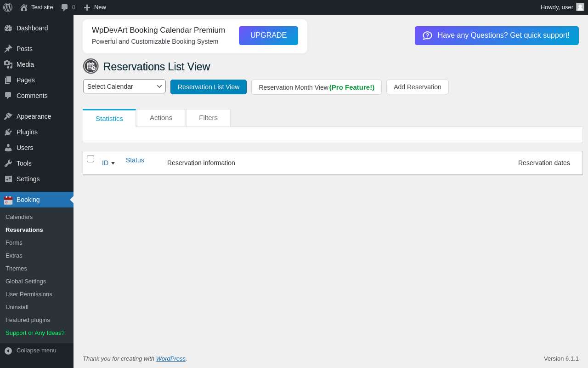Open Calendars submenu item

(x=19, y=217)
